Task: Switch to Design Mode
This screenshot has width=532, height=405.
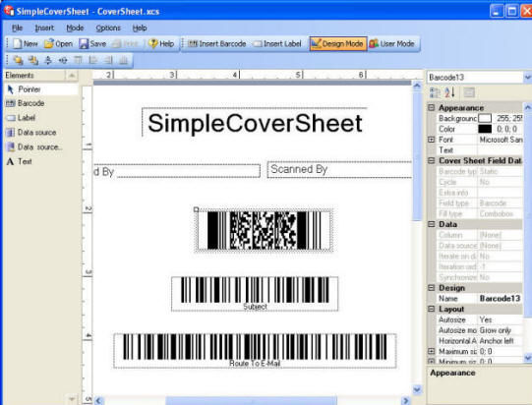Action: (x=338, y=44)
